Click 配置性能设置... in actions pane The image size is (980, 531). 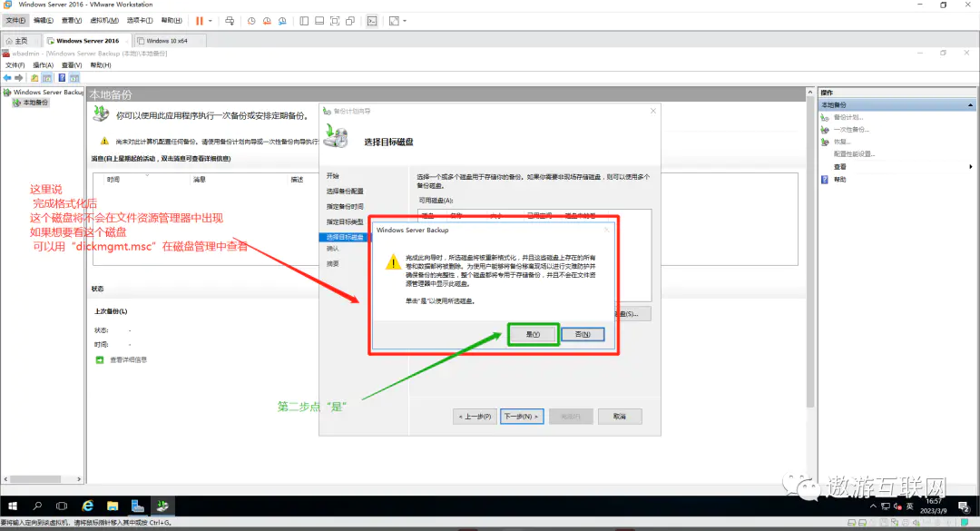(x=854, y=154)
